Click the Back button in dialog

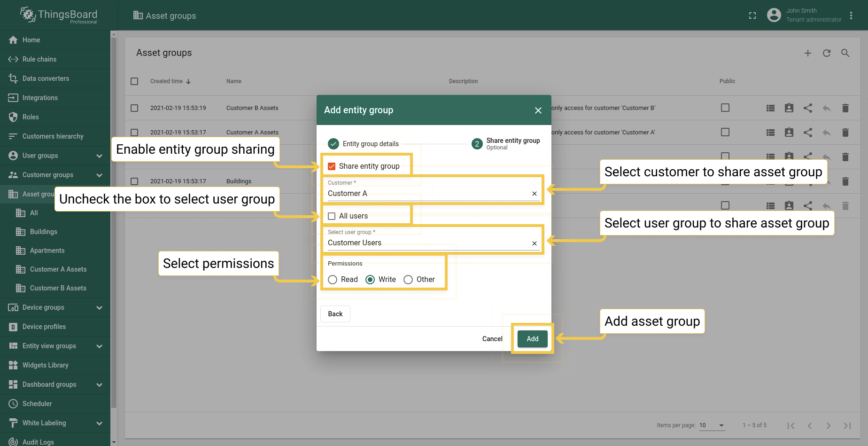pyautogui.click(x=335, y=314)
